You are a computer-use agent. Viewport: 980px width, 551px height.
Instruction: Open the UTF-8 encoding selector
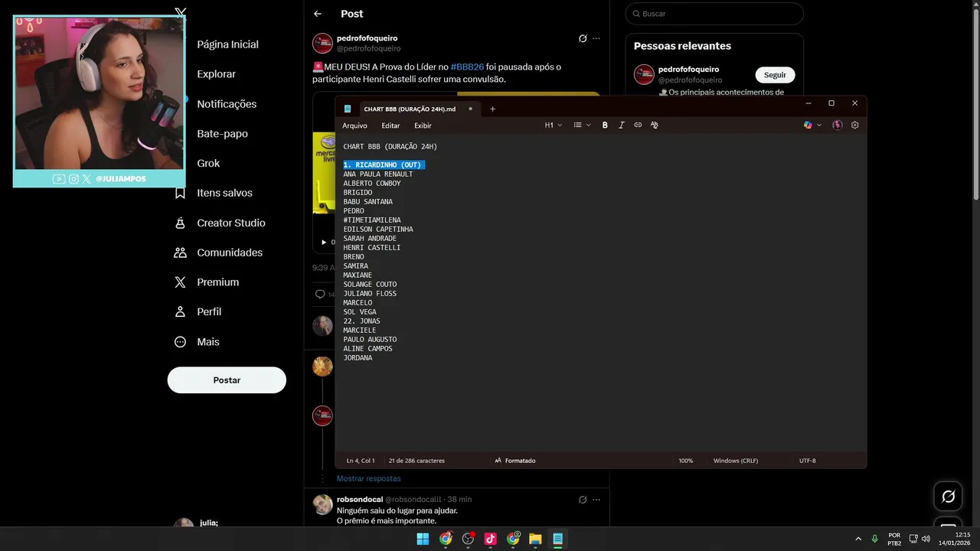coord(807,461)
